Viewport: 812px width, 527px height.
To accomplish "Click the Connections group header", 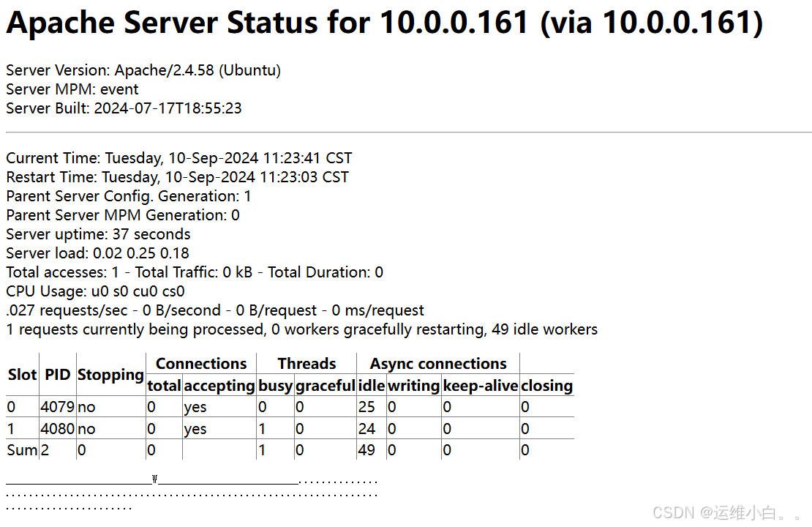I will (x=201, y=364).
